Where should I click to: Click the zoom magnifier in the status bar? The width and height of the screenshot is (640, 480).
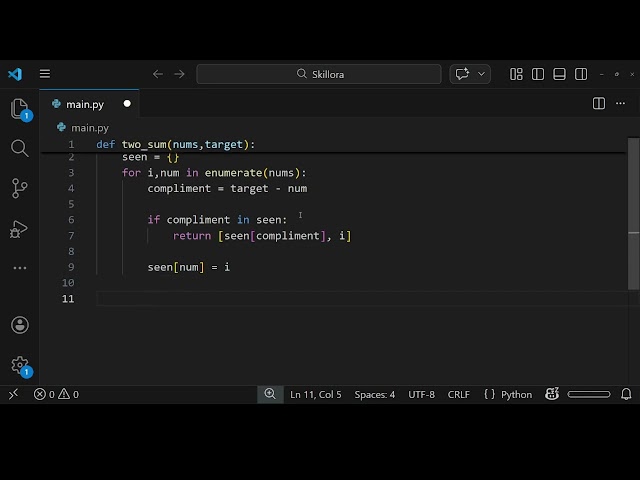(270, 394)
